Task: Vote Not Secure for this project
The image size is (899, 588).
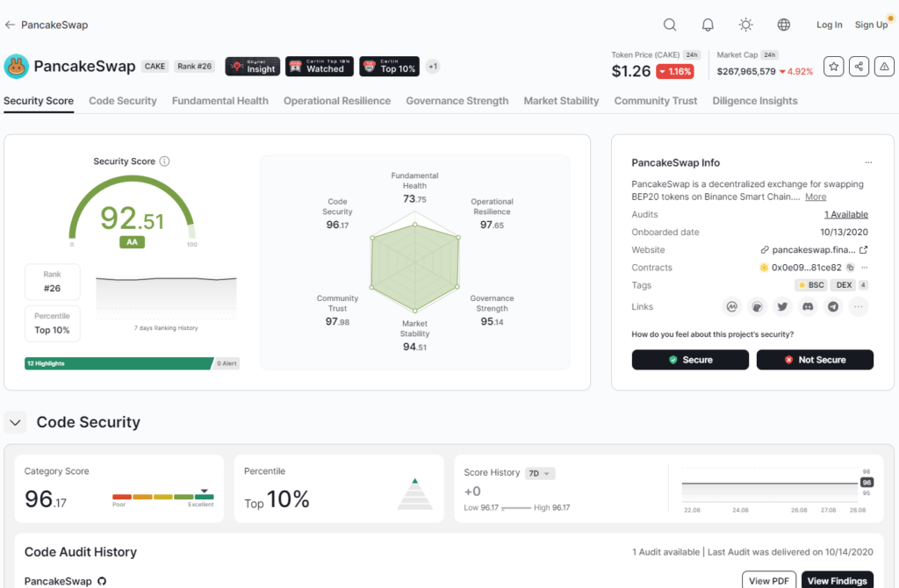Action: point(815,360)
